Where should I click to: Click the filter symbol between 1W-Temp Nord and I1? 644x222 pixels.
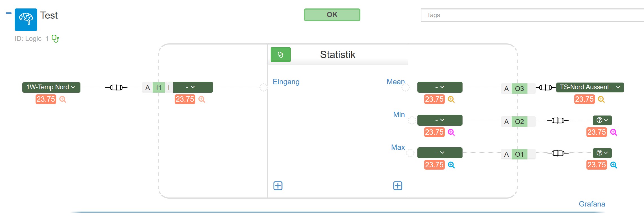point(116,88)
